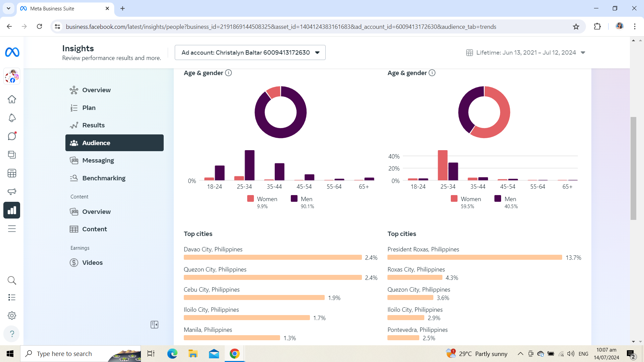The height and width of the screenshot is (362, 644).
Task: Open the bulleted list icon in left rail
Action: pos(12,297)
